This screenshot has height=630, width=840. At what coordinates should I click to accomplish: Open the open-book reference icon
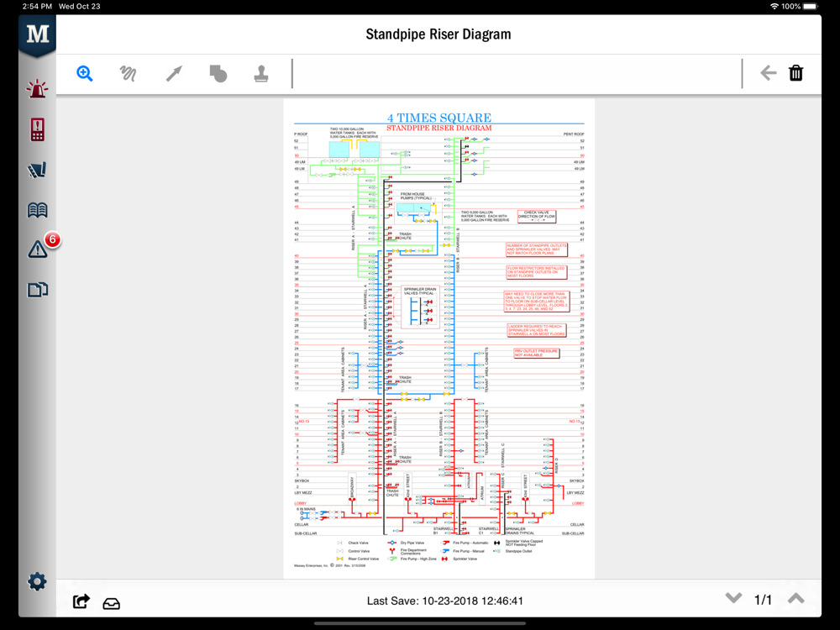[38, 210]
